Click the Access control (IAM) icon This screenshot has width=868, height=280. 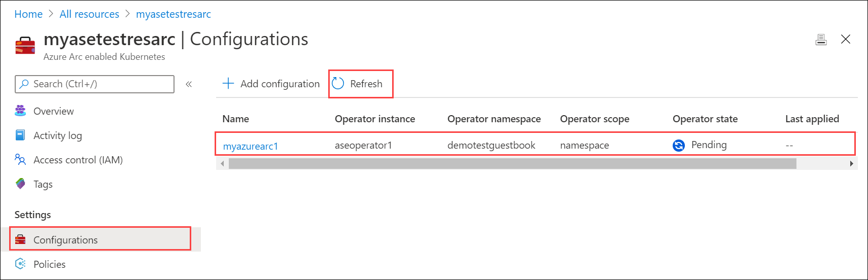pyautogui.click(x=20, y=160)
